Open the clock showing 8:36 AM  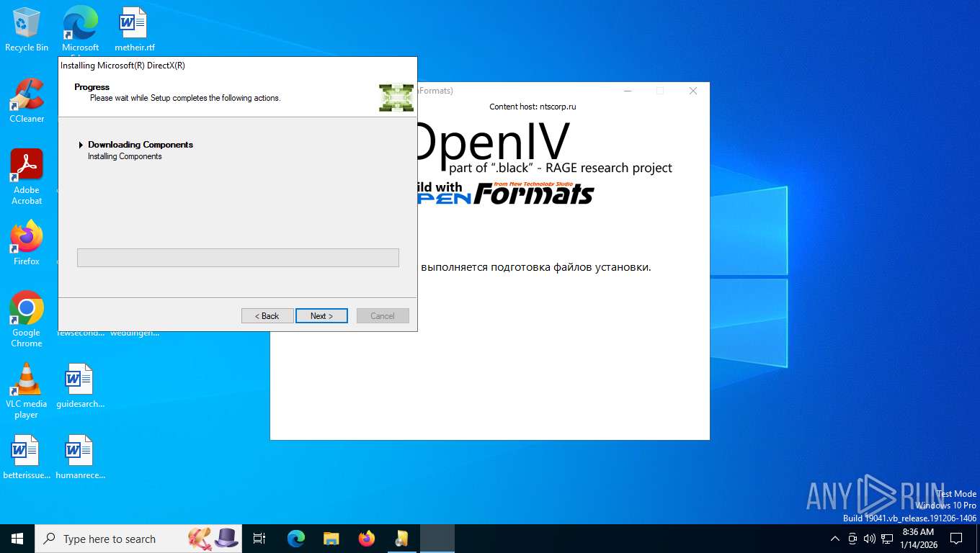(918, 539)
